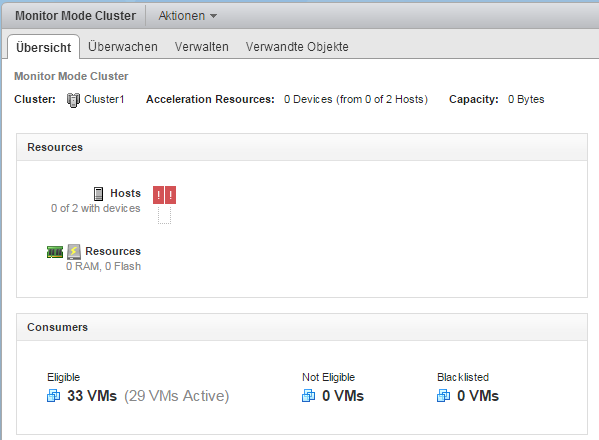
Task: Click the Cluster1 cluster icon
Action: (73, 100)
